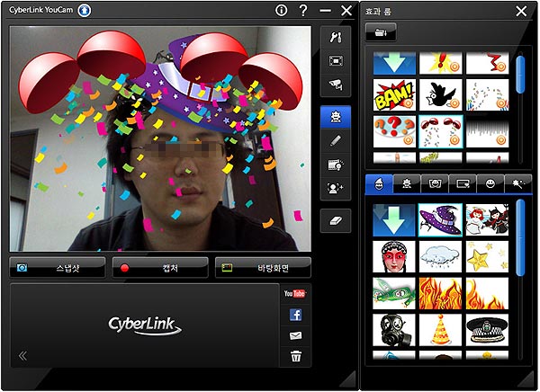Choose the flying money bills gadget
The width and height of the screenshot is (540, 392).
[x=394, y=294]
